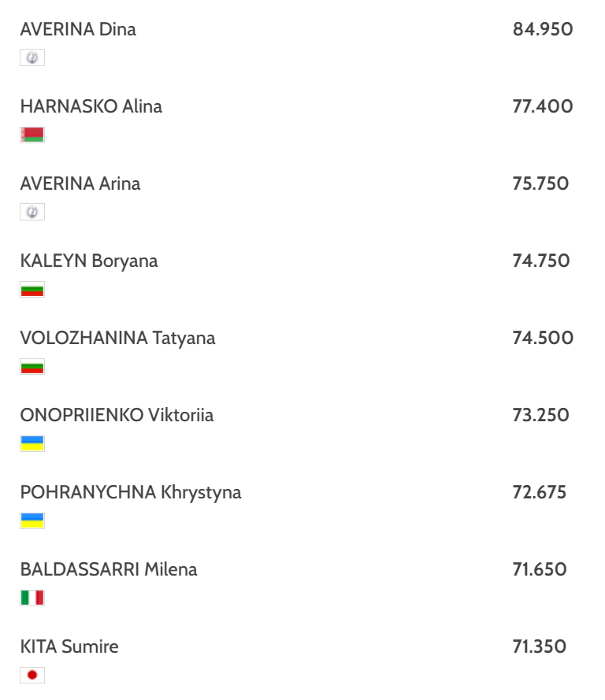
Task: Open the POHRANYCHNA Khrystyna name
Action: (x=131, y=493)
